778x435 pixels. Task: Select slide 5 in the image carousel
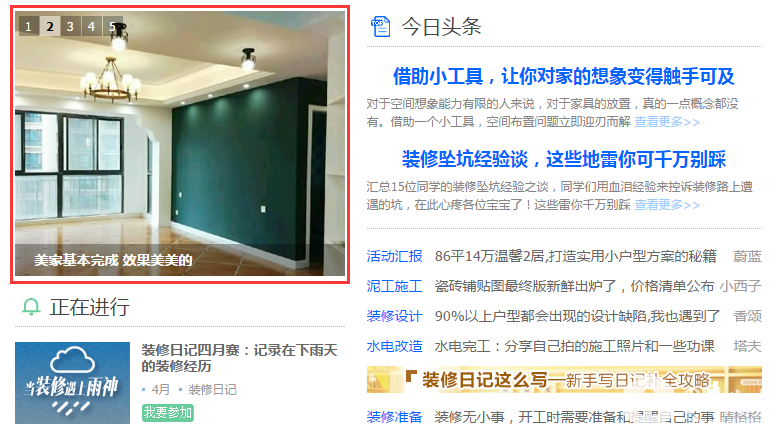click(112, 26)
